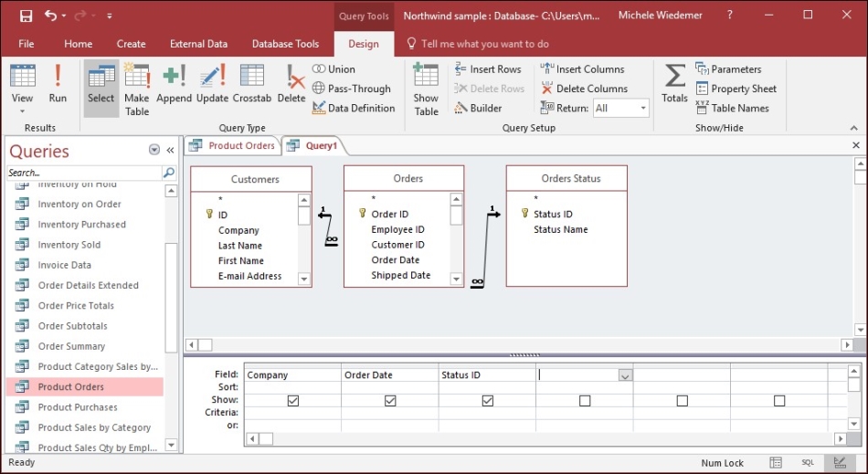This screenshot has height=474, width=868.
Task: Choose the Crosstab query type
Action: (x=252, y=84)
